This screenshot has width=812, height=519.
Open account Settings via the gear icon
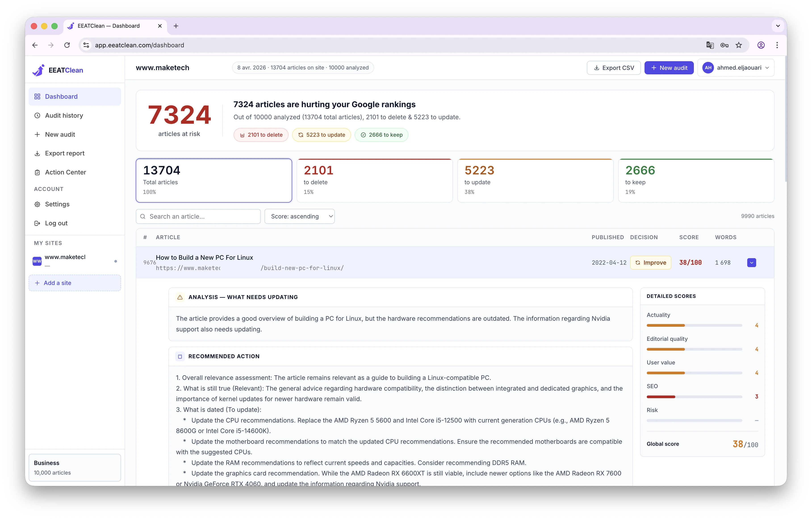38,204
